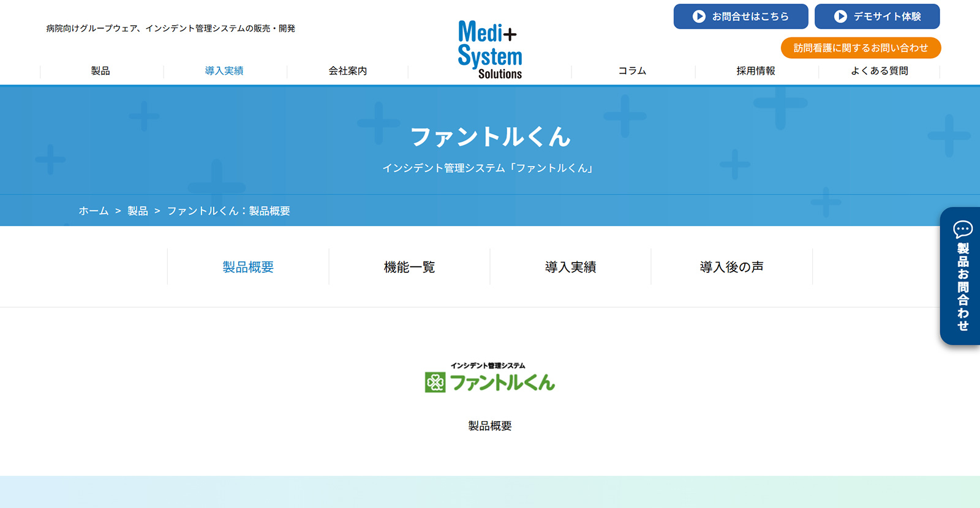The height and width of the screenshot is (508, 980).
Task: Go to ホーム via breadcrumb
Action: pos(94,211)
